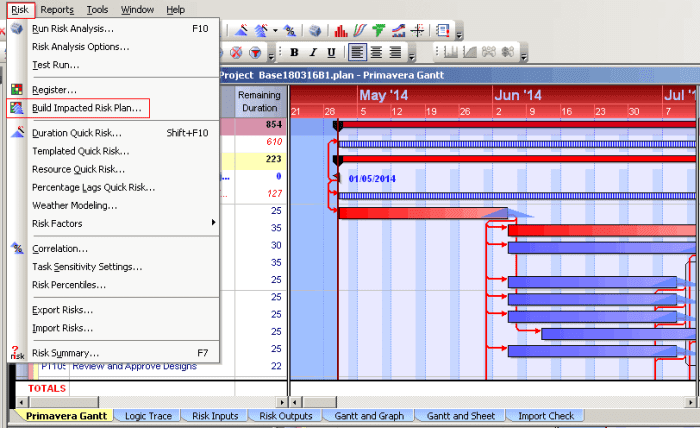Screen dimensions: 700x428
Task: Choose Percentage Lags Quick Risk menu item
Action: (x=113, y=187)
